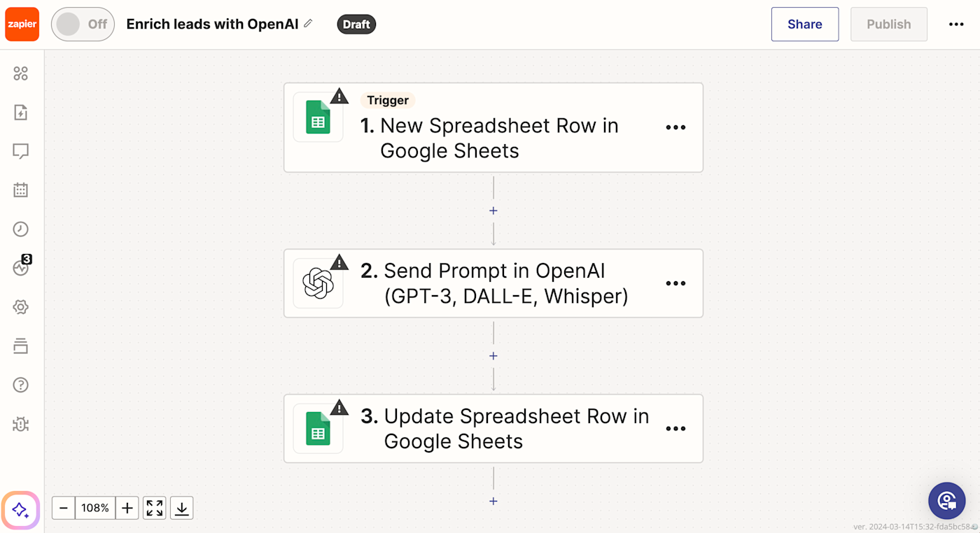Image resolution: width=980 pixels, height=533 pixels.
Task: Click the warning icon on step 1
Action: click(x=339, y=97)
